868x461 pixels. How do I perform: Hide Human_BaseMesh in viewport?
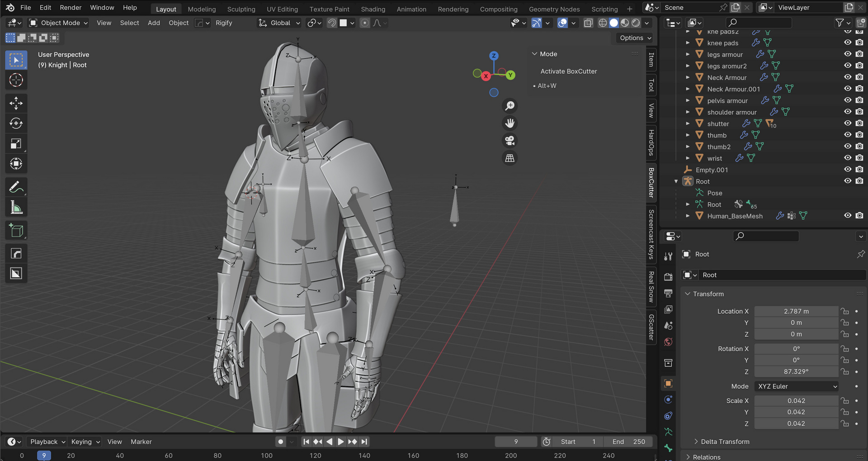pyautogui.click(x=848, y=216)
